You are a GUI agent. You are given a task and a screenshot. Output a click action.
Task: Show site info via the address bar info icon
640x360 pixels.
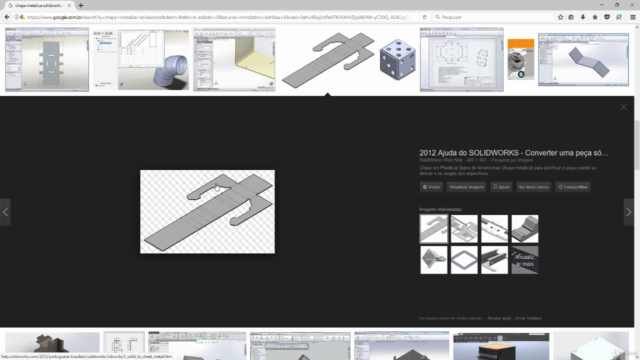coord(16,17)
